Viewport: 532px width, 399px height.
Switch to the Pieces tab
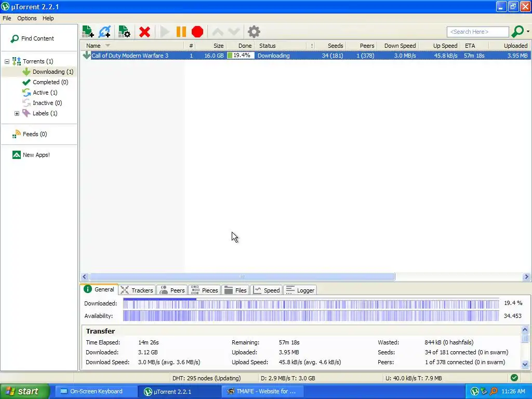click(x=205, y=290)
